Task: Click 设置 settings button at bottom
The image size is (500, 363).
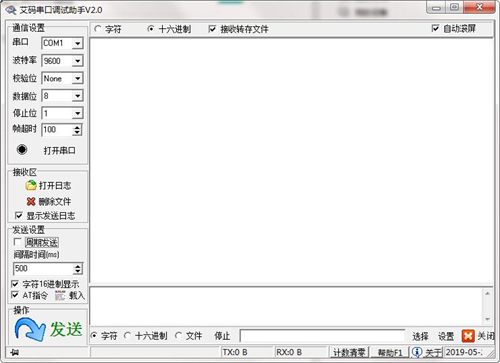Action: pyautogui.click(x=446, y=336)
